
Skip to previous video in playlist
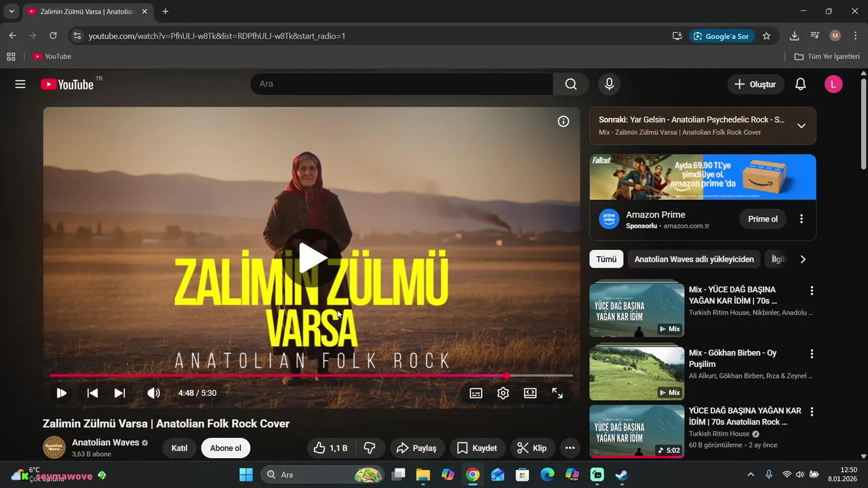[92, 393]
